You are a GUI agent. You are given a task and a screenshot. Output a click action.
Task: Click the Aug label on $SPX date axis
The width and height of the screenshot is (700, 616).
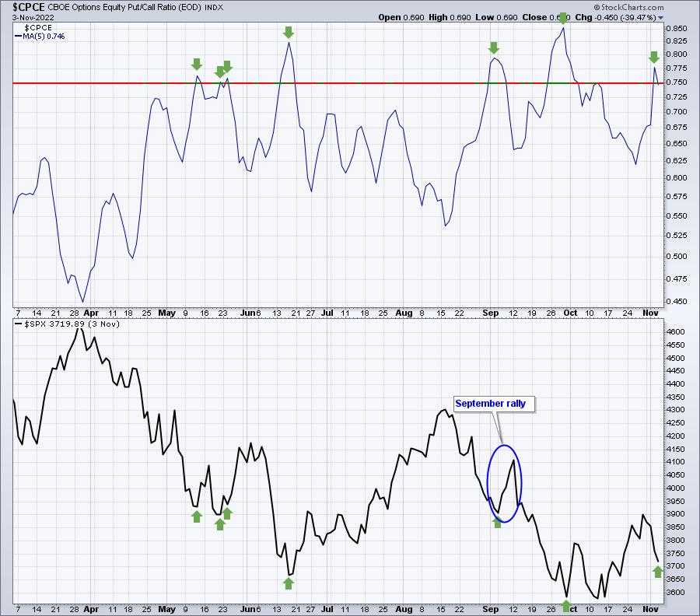(x=404, y=609)
